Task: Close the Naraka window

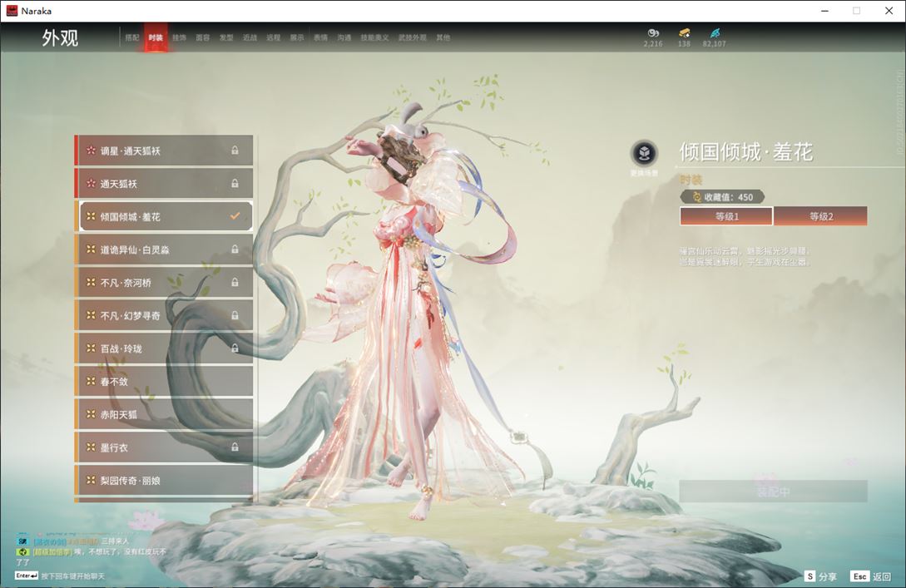Action: (x=889, y=11)
